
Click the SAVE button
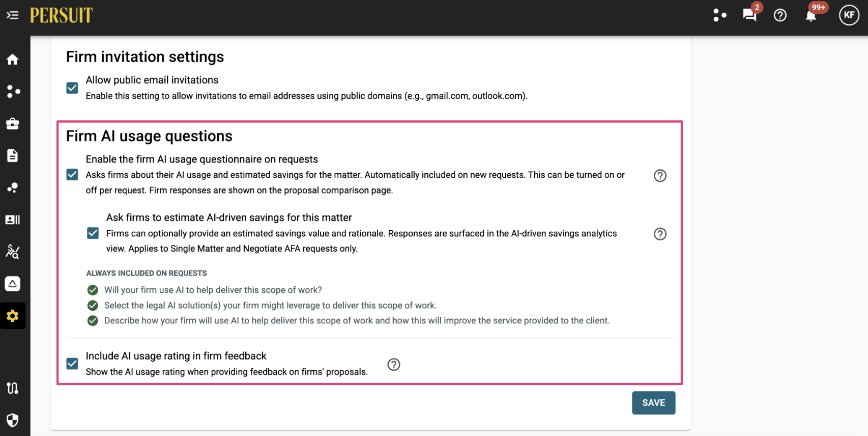(653, 403)
